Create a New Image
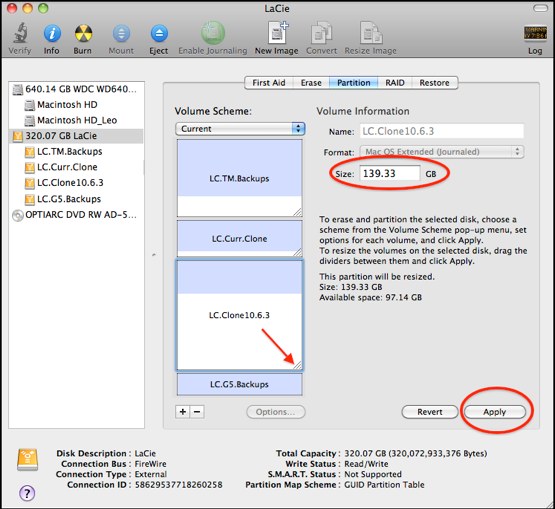The width and height of the screenshot is (555, 509). [277, 33]
